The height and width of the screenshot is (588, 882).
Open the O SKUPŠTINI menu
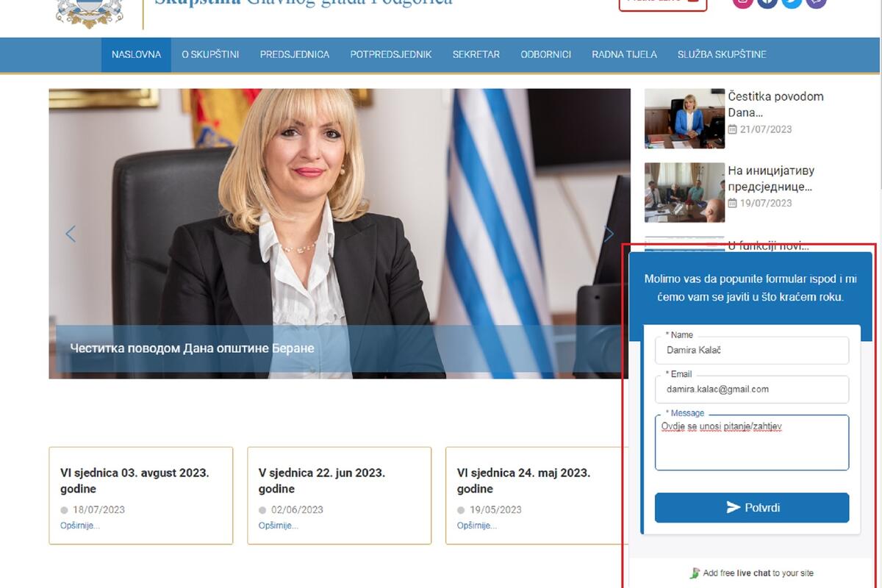[x=210, y=54]
